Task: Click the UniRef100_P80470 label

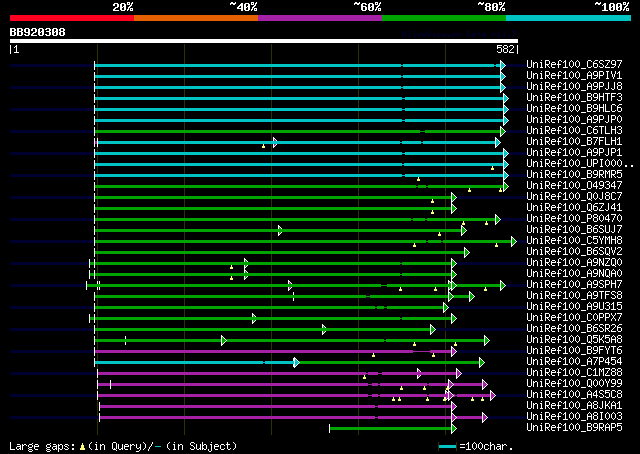Action: coord(574,218)
